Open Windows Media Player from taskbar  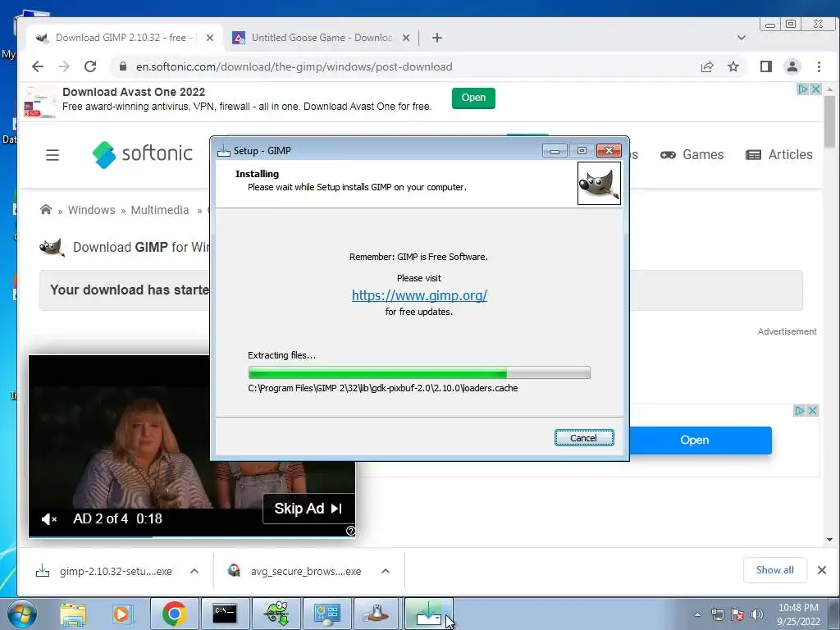click(122, 614)
